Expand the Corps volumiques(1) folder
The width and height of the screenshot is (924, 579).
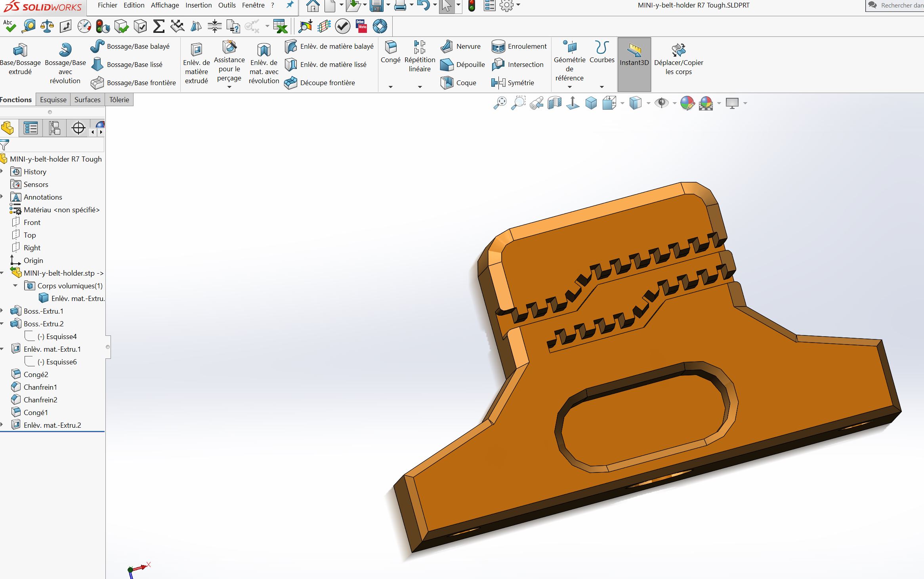tap(15, 286)
